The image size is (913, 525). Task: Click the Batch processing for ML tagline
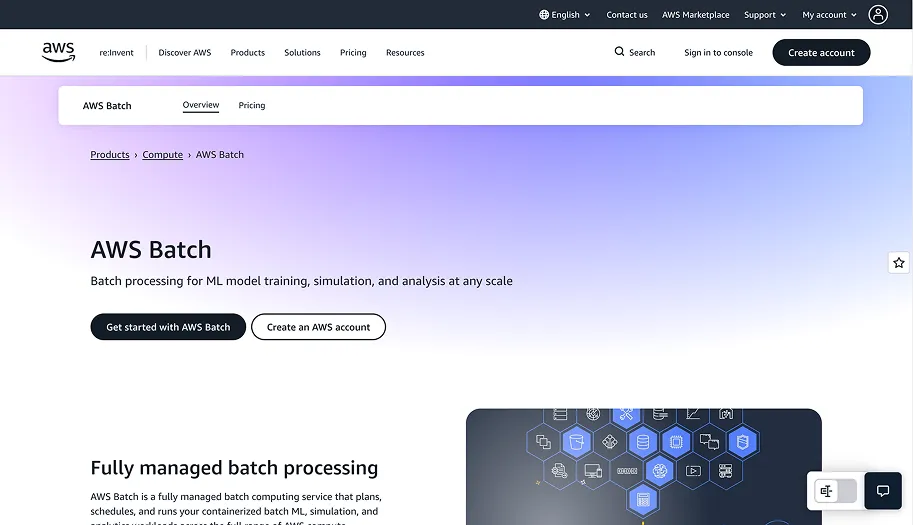(x=302, y=281)
